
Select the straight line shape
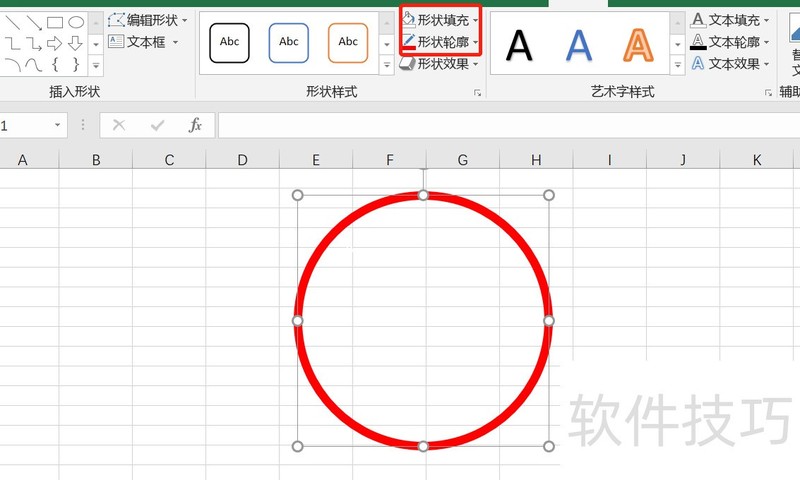coord(13,22)
